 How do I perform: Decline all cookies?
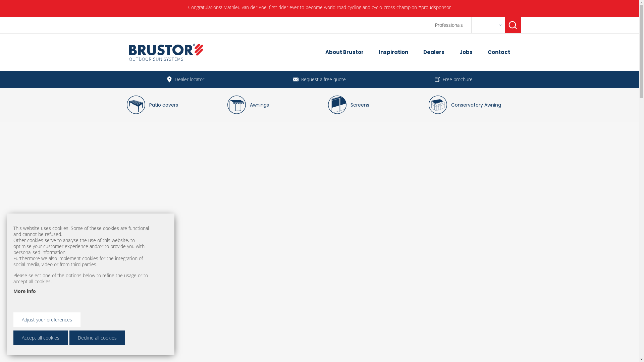pyautogui.click(x=97, y=338)
